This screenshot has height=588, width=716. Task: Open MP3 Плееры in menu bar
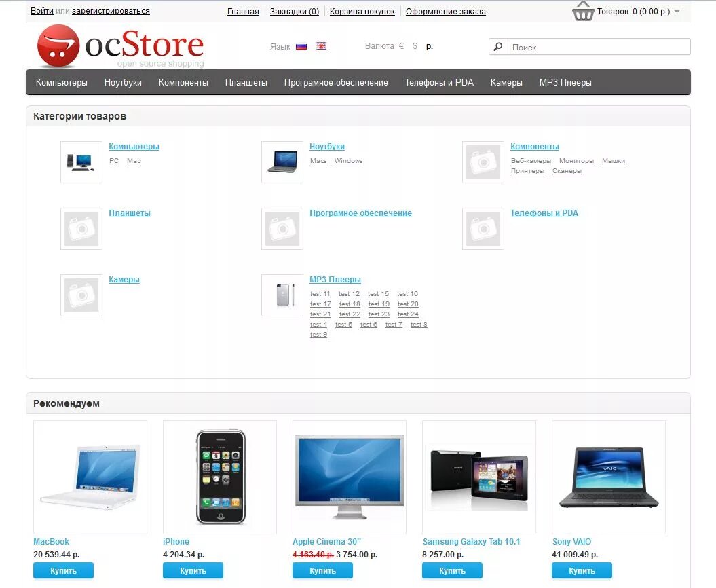(x=565, y=83)
